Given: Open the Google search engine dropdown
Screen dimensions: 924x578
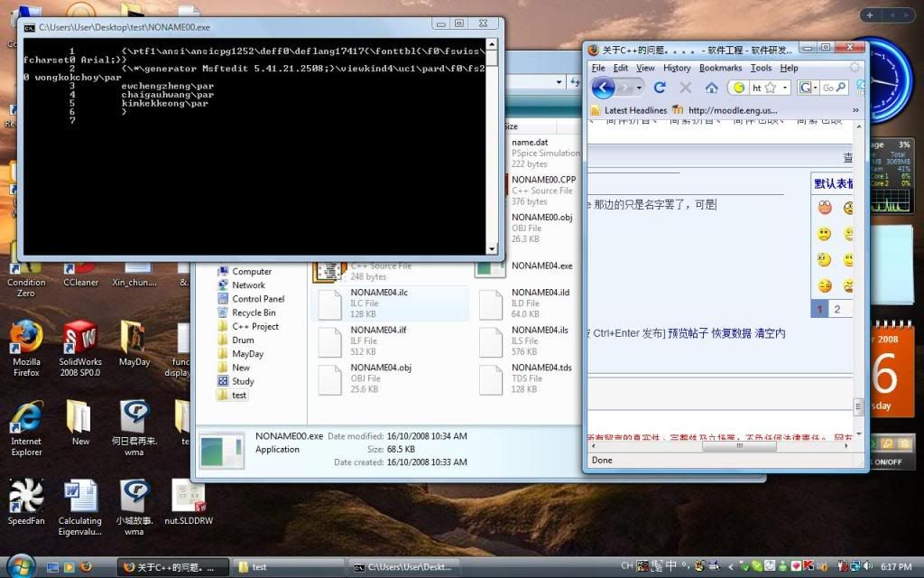Looking at the screenshot, I should pos(816,88).
